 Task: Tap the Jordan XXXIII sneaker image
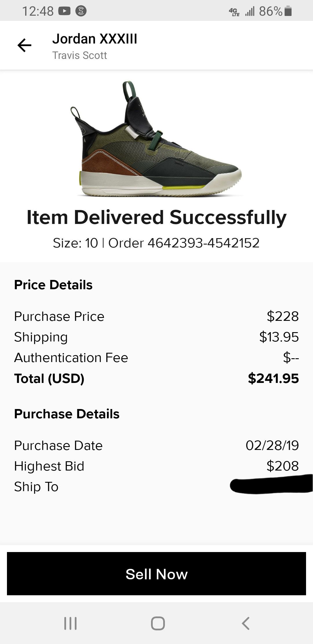pyautogui.click(x=156, y=139)
